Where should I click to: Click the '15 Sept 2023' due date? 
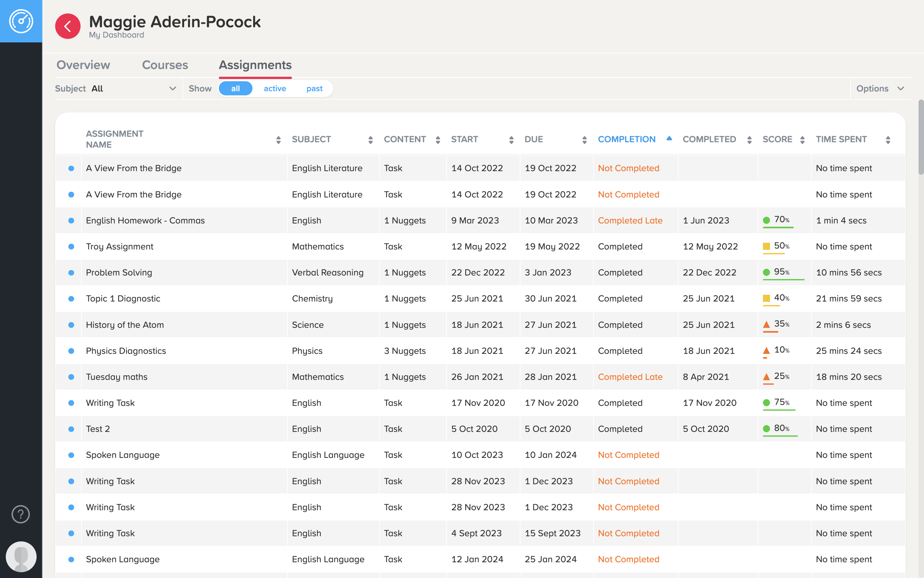pos(552,533)
